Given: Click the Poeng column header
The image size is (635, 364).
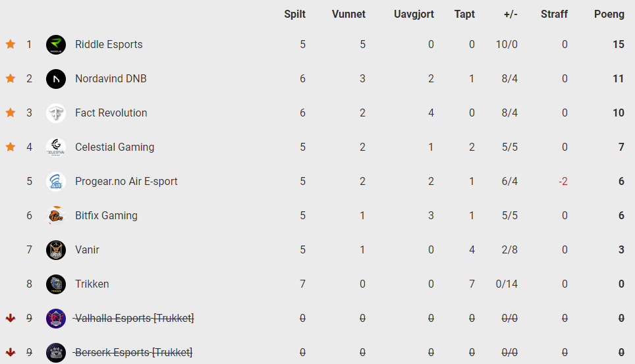Looking at the screenshot, I should 609,14.
